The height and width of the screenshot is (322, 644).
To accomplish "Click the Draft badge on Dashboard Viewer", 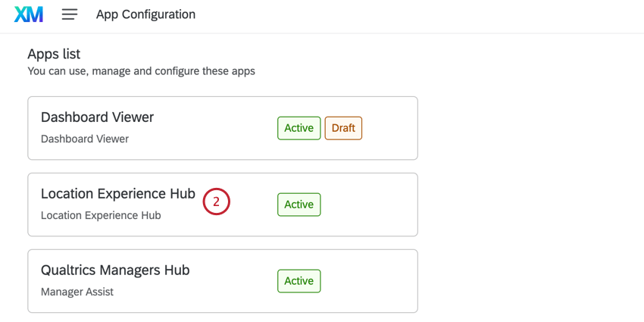I will pyautogui.click(x=343, y=128).
